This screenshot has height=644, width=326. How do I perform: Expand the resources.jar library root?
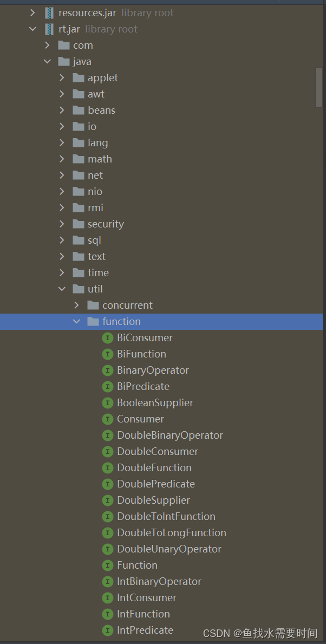(x=33, y=13)
